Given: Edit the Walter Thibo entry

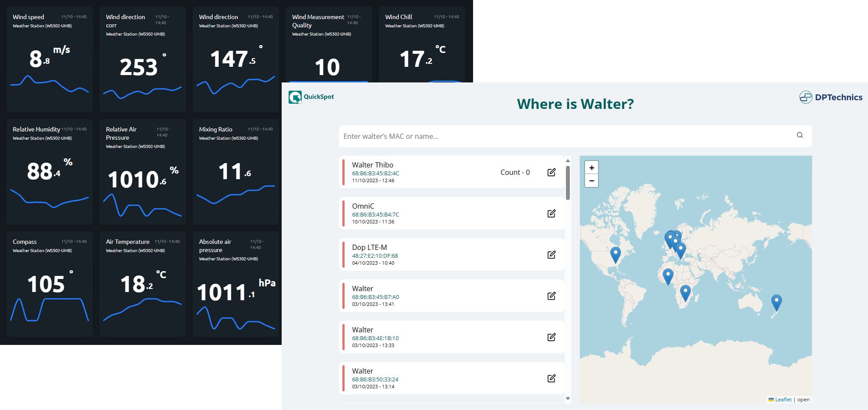Looking at the screenshot, I should (551, 172).
